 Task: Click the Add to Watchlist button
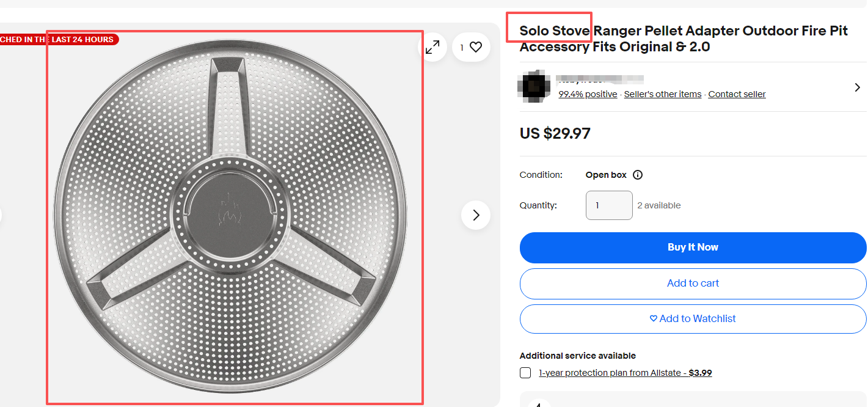pyautogui.click(x=693, y=318)
